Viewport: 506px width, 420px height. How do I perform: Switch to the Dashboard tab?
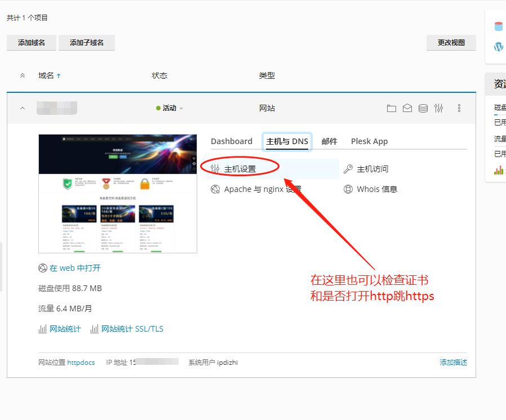click(x=232, y=141)
